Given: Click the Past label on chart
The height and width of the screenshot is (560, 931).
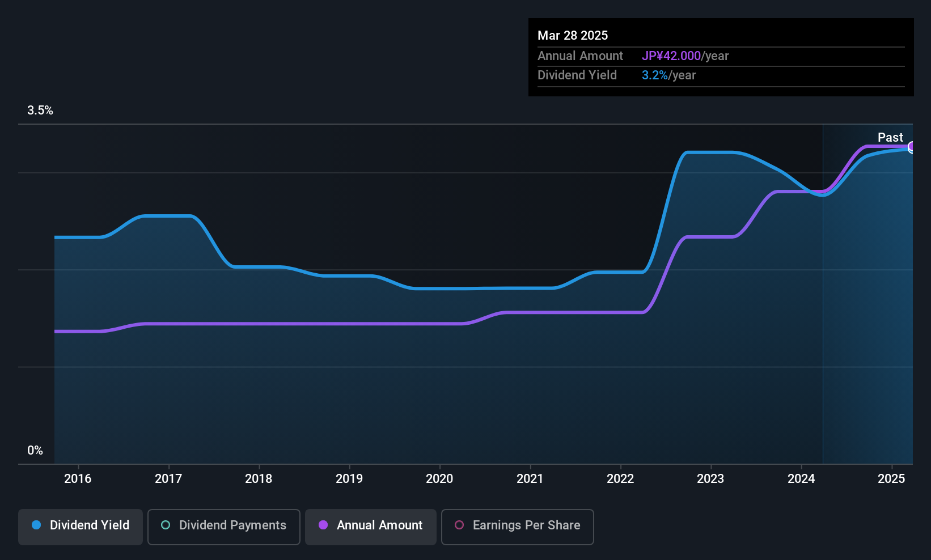Looking at the screenshot, I should 890,137.
